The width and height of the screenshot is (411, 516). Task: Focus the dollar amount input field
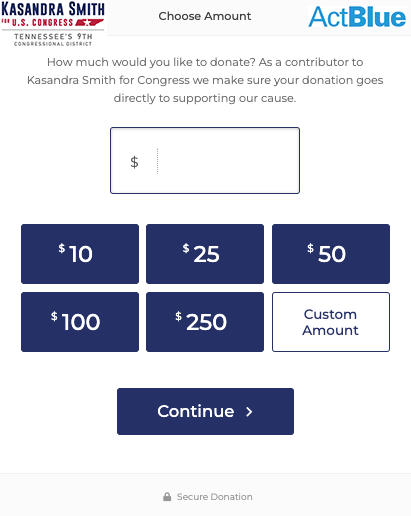click(205, 160)
